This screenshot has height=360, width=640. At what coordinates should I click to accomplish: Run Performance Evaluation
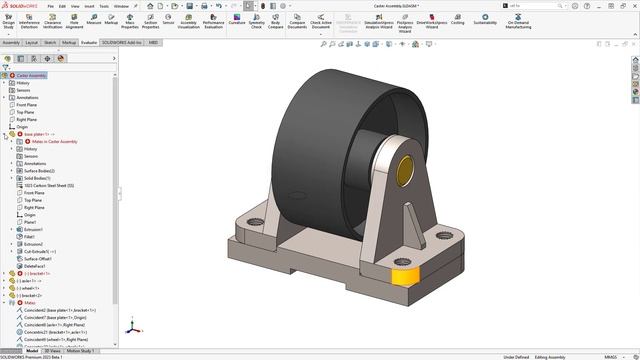coord(213,21)
